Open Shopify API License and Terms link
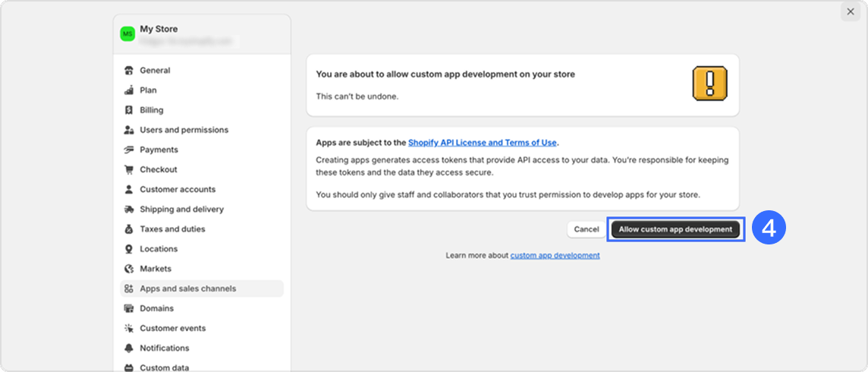This screenshot has width=868, height=372. (x=482, y=143)
